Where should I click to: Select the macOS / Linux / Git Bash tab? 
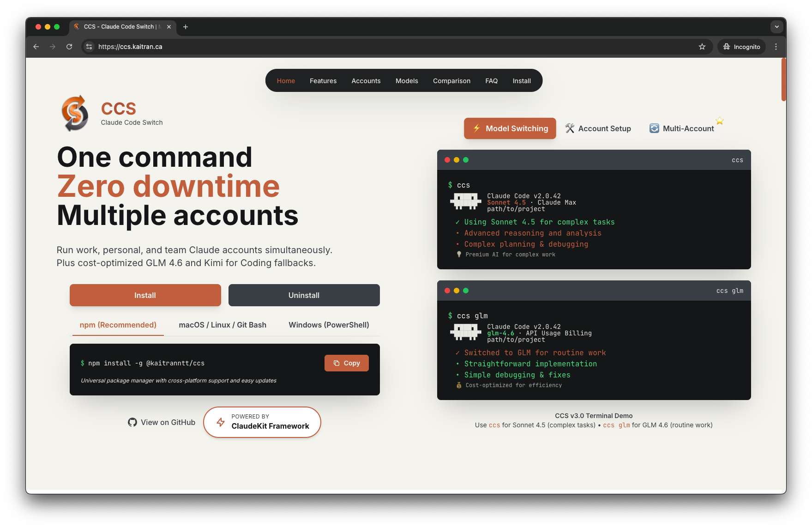point(223,325)
